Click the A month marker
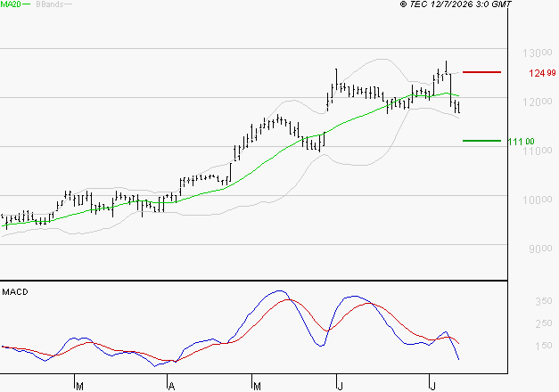Viewport: 559px width, 392px height. pyautogui.click(x=171, y=387)
